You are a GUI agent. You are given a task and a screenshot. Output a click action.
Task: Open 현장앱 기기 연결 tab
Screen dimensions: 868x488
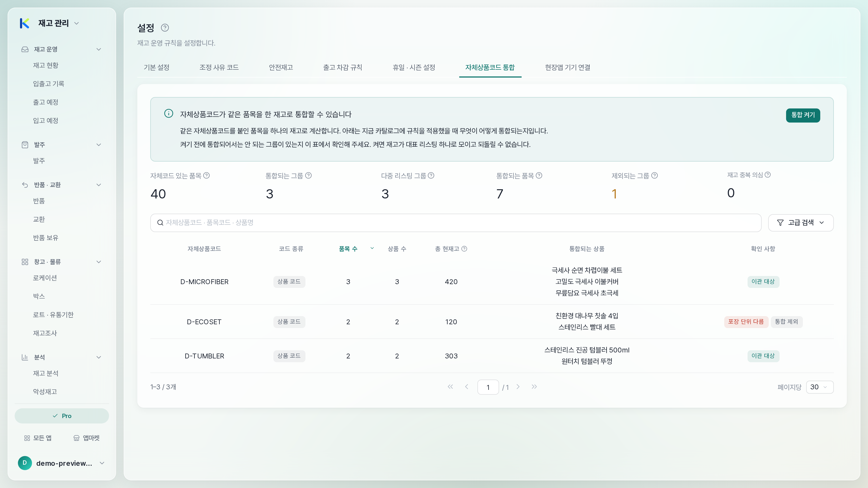click(x=567, y=67)
